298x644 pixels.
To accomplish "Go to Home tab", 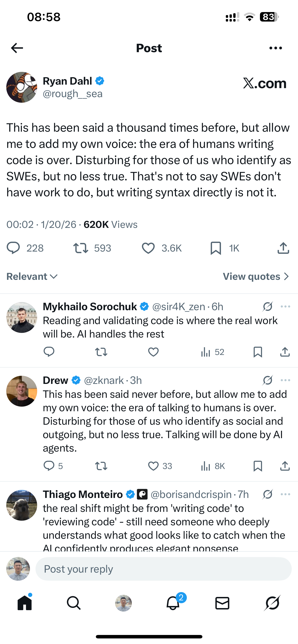I will click(25, 603).
